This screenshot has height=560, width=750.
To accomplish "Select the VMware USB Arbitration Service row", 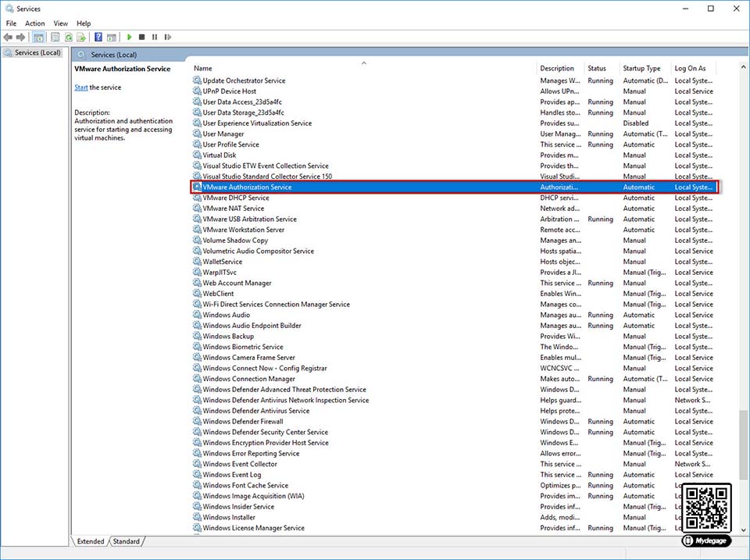I will 455,219.
